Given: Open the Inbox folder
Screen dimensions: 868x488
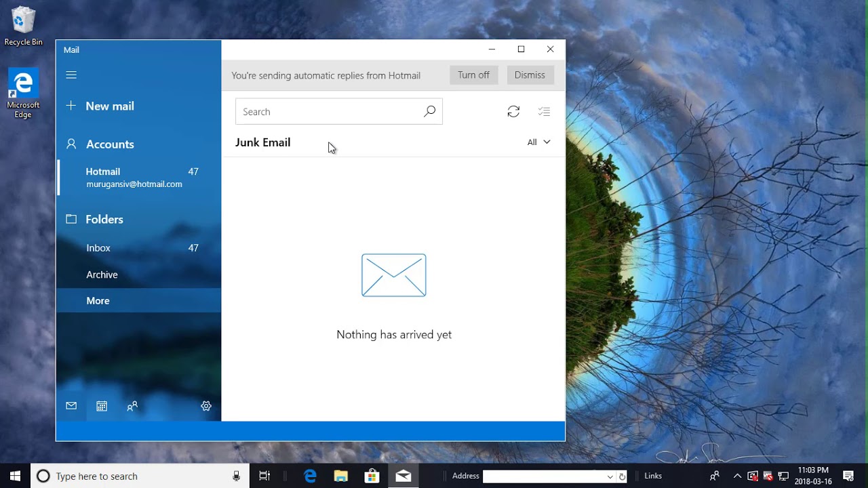Looking at the screenshot, I should coord(139,248).
